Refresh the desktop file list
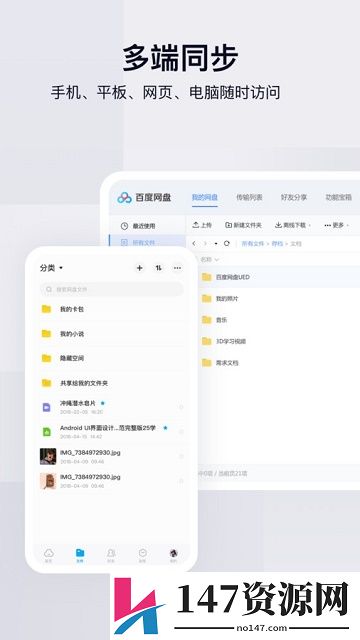Image resolution: width=360 pixels, height=640 pixels. pyautogui.click(x=227, y=243)
